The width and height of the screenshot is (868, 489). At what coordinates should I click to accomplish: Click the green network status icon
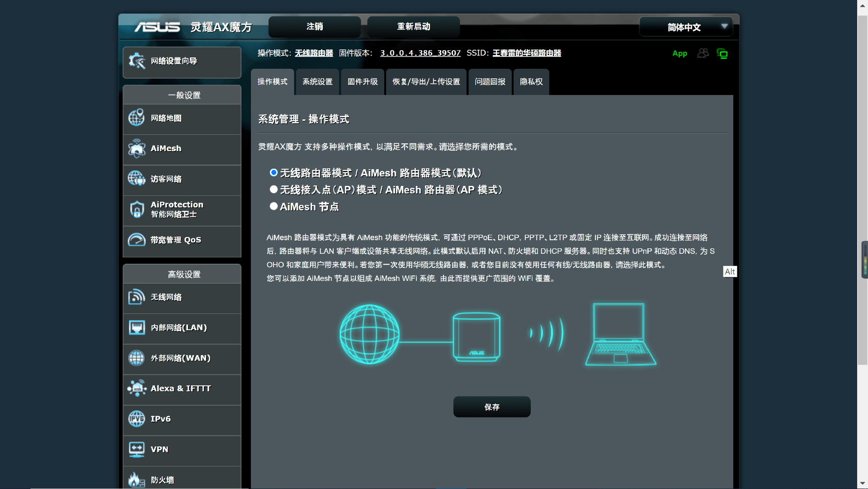click(722, 53)
